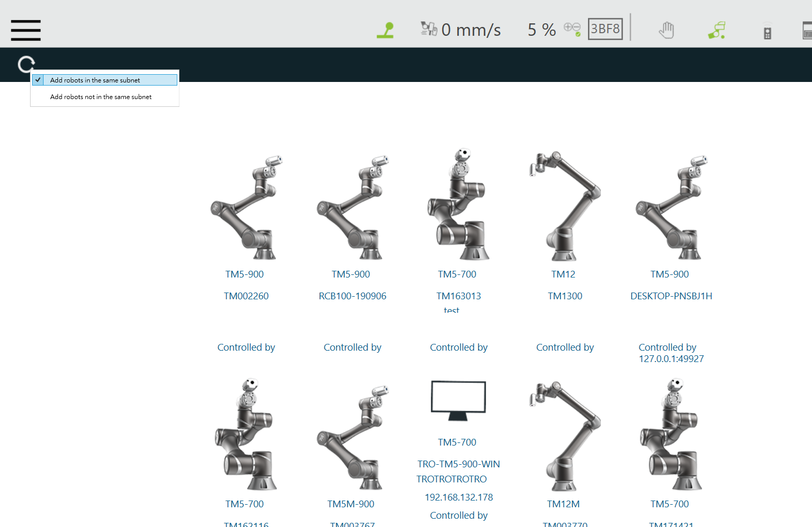The width and height of the screenshot is (812, 527).
Task: Click the 3BF8 robot ID box
Action: 605,29
